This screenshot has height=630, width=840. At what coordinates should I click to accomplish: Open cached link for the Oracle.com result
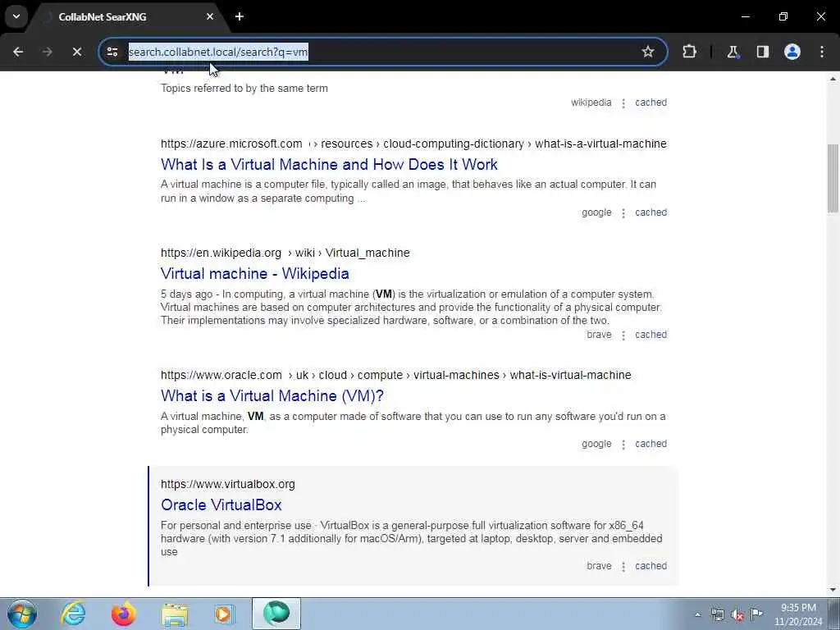651,444
